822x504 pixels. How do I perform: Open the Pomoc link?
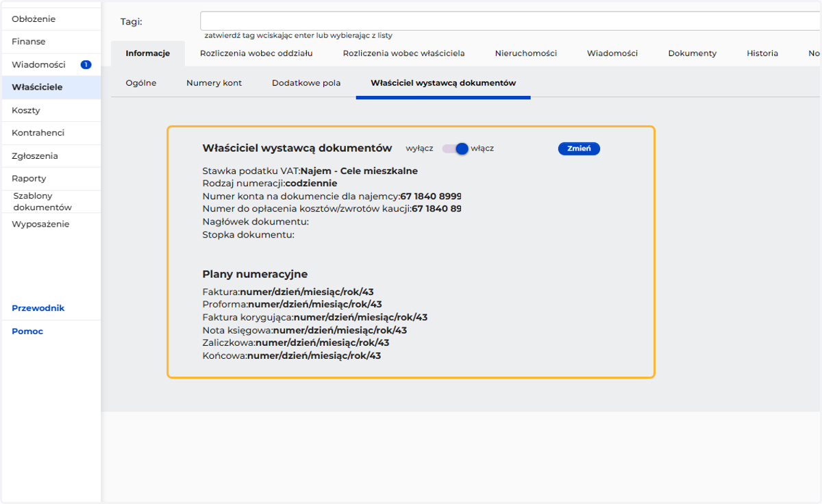pyautogui.click(x=27, y=331)
